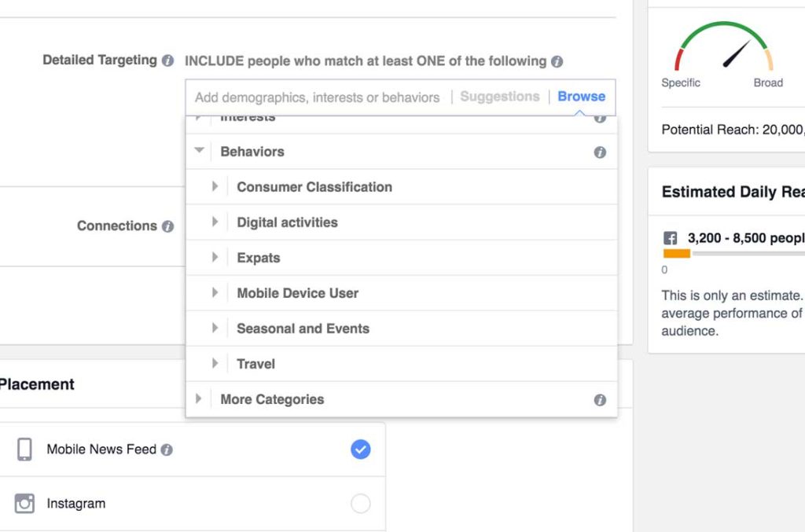This screenshot has width=805, height=532.
Task: Enable the Instagram placement circle
Action: (360, 503)
